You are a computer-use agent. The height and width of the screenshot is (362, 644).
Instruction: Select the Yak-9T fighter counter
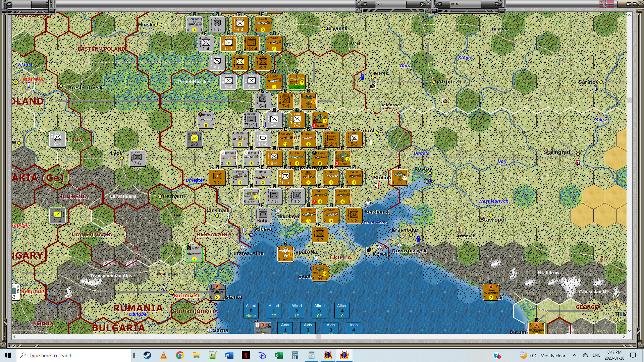[x=320, y=196]
